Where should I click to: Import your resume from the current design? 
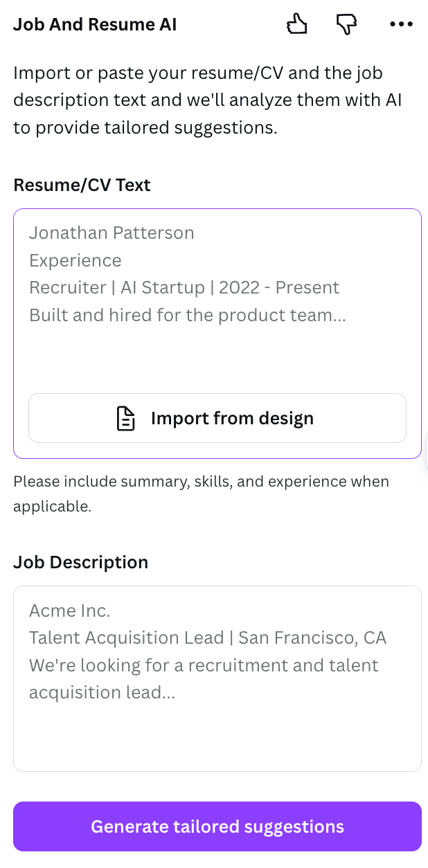pyautogui.click(x=217, y=417)
